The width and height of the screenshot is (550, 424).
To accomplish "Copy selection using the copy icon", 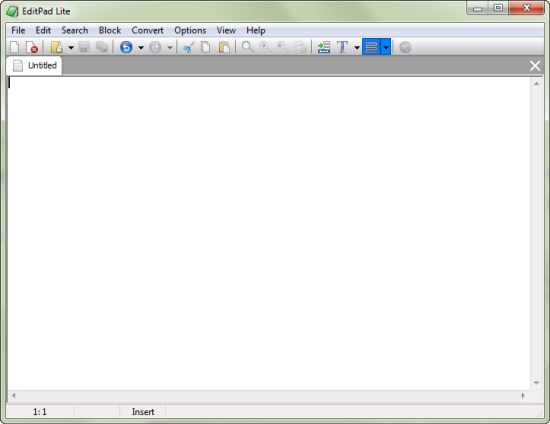I will coord(206,47).
